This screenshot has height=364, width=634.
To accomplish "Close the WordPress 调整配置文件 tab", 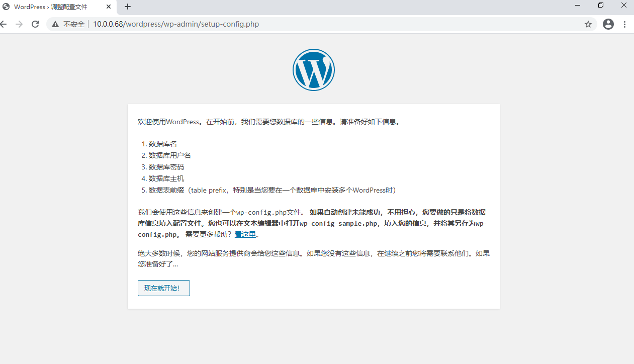I will [x=109, y=7].
